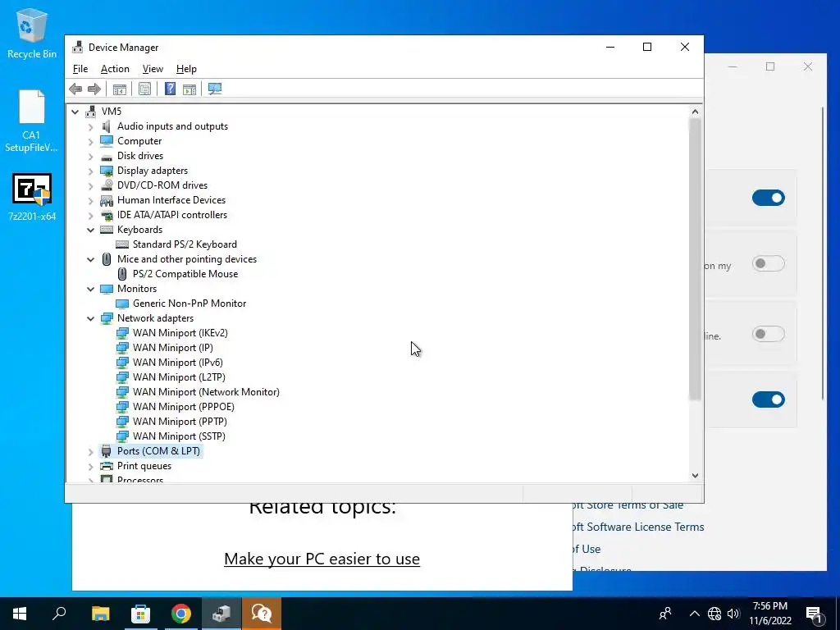The image size is (840, 630).
Task: Collapse Mice and other pointing devices
Action: pyautogui.click(x=90, y=259)
